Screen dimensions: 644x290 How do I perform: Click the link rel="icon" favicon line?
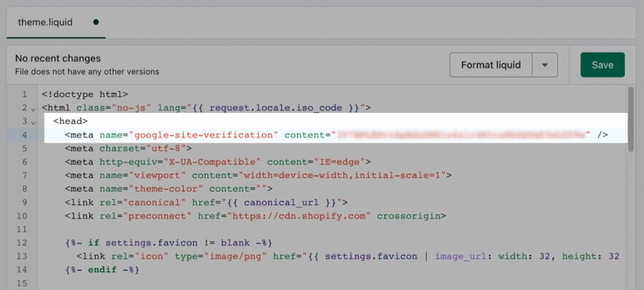tap(347, 256)
